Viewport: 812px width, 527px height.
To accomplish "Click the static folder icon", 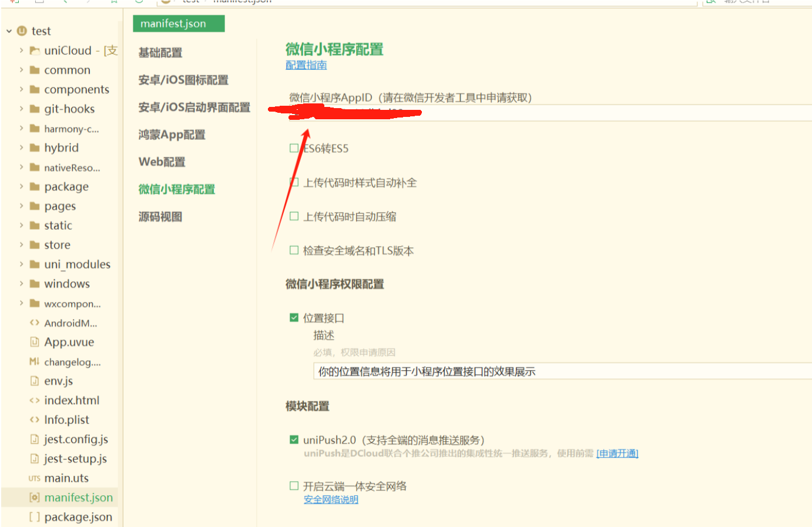I will [35, 226].
